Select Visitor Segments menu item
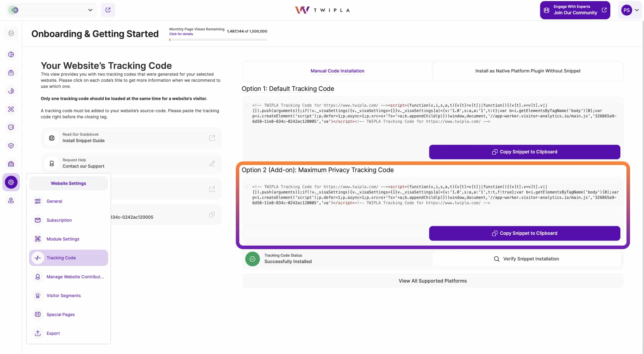The height and width of the screenshot is (354, 644). pyautogui.click(x=64, y=296)
